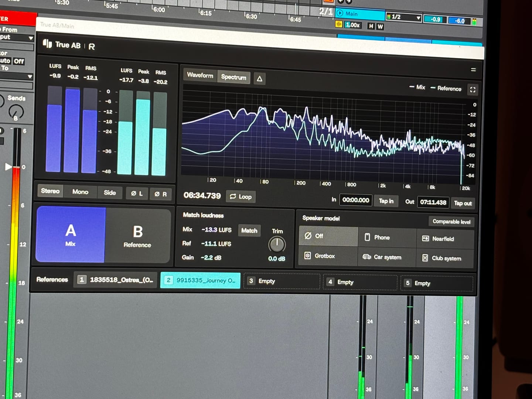532x399 pixels.
Task: Open the True AB hamburger menu
Action: click(x=473, y=70)
